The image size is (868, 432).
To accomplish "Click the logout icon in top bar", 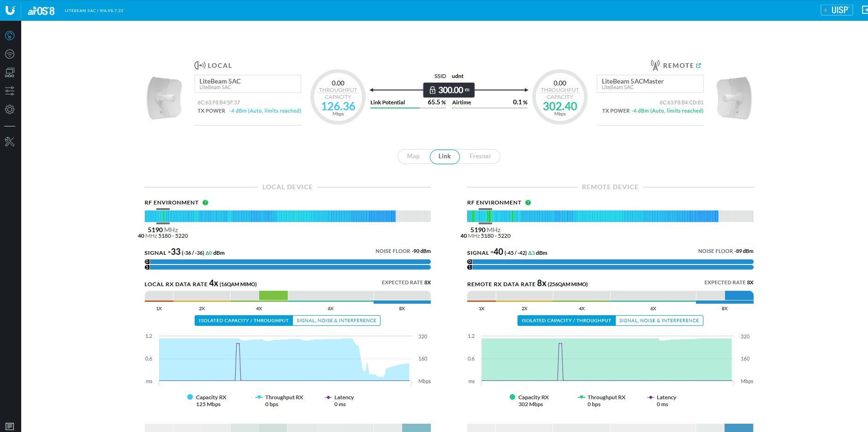I will click(x=864, y=10).
